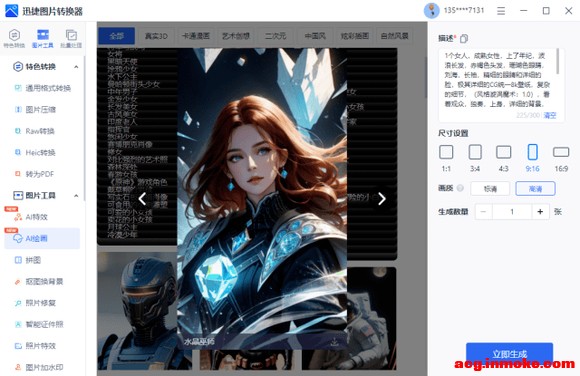This screenshot has height=376, width=580.
Task: Choose the 1:1 size ratio
Action: point(446,158)
